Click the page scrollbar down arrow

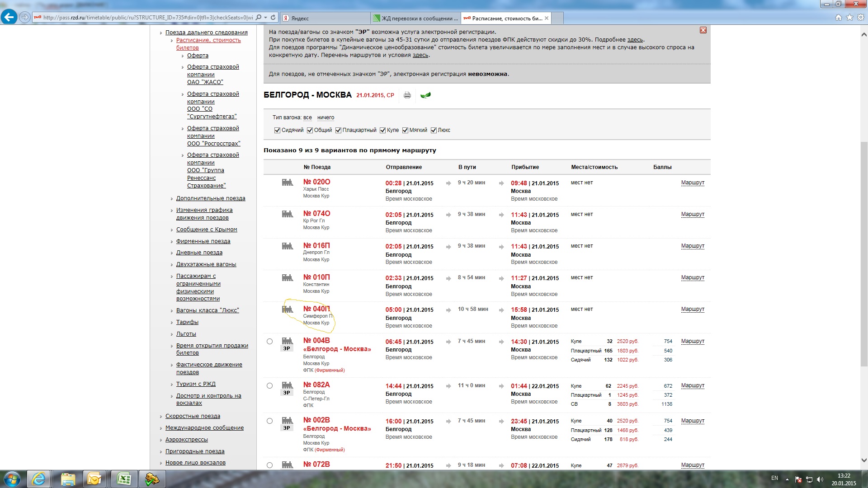click(864, 460)
